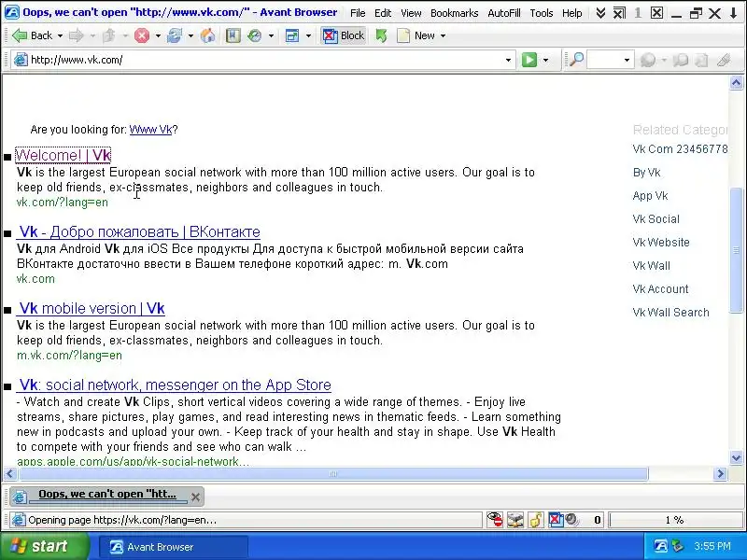Image resolution: width=747 pixels, height=560 pixels.
Task: Toggle the popup blocker icon in status bar
Action: tap(556, 520)
